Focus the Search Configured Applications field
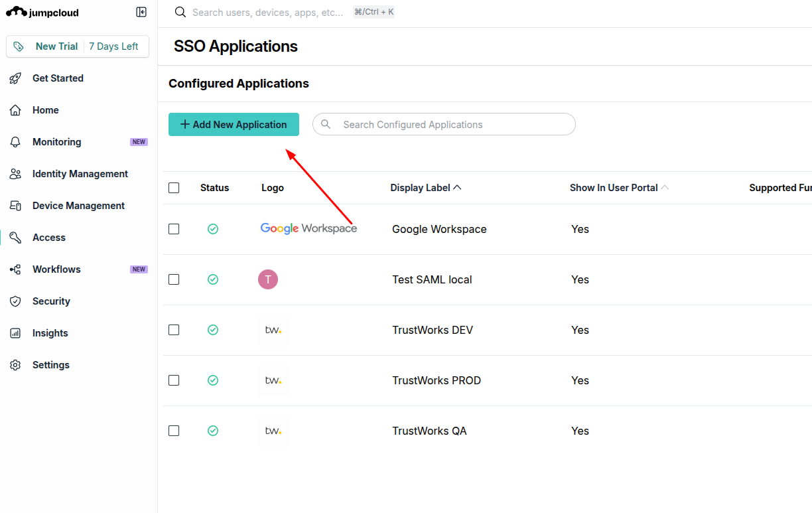The height and width of the screenshot is (513, 812). [x=444, y=124]
